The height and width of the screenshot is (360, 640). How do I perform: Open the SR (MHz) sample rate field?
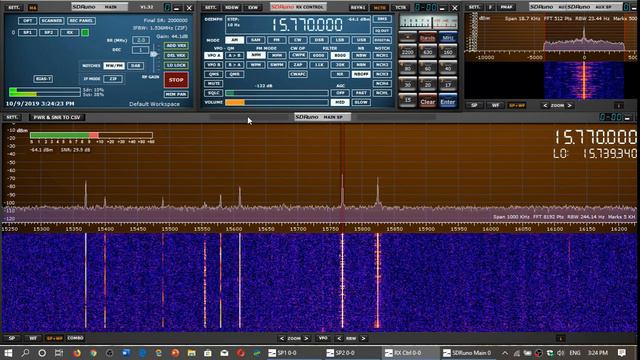140,40
